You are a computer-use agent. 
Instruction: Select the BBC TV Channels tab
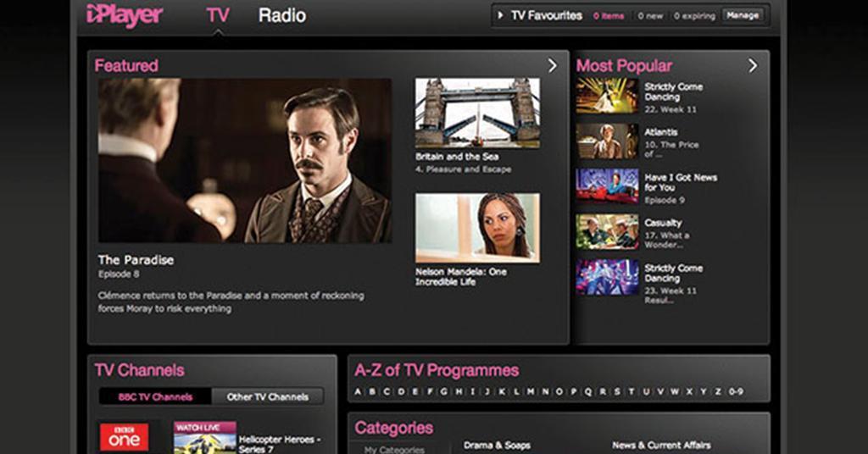pos(156,396)
